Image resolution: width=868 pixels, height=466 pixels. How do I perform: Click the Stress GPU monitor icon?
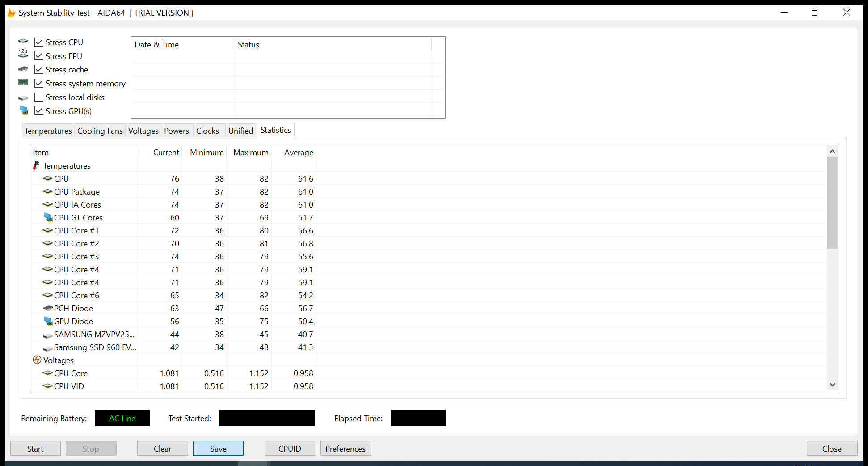pos(24,110)
